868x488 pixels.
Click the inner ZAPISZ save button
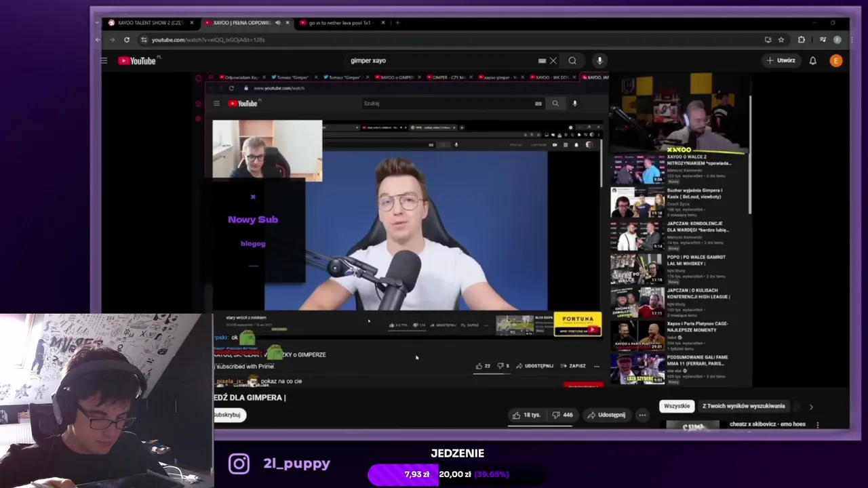[574, 366]
